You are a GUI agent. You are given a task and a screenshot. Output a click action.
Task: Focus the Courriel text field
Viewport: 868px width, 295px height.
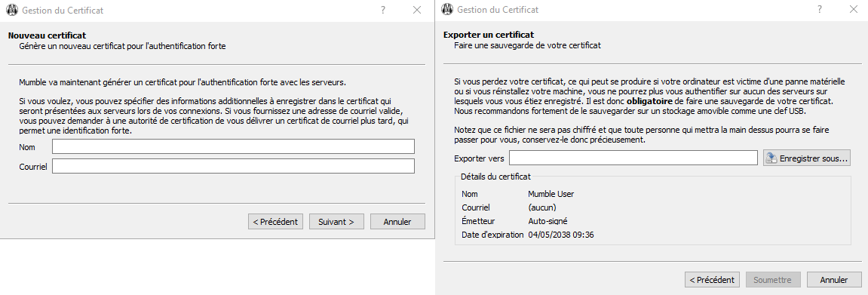pyautogui.click(x=233, y=166)
